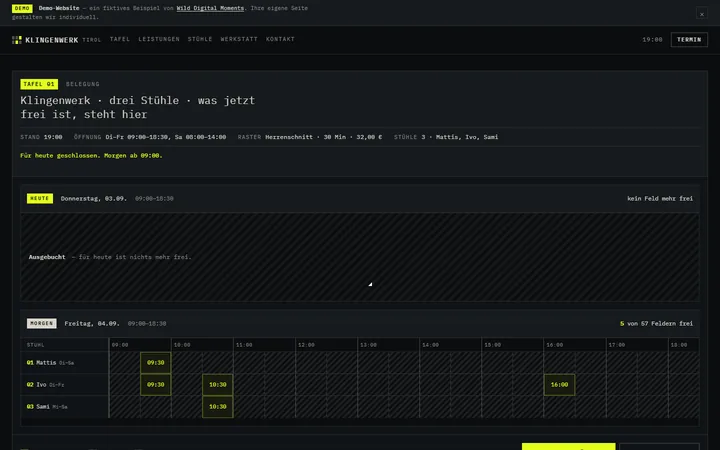Click '5 von 57 Feldern frei' counter
This screenshot has width=720, height=450.
click(x=656, y=323)
